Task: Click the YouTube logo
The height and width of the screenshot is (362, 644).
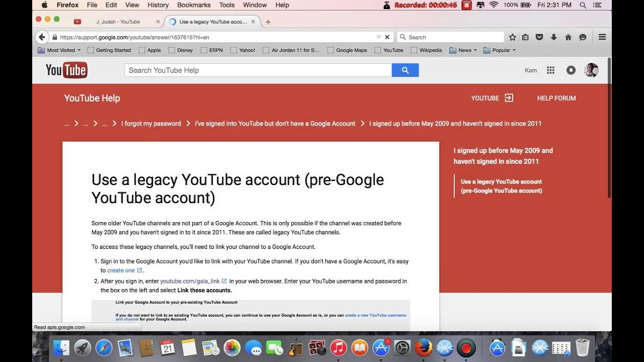Action: click(66, 70)
